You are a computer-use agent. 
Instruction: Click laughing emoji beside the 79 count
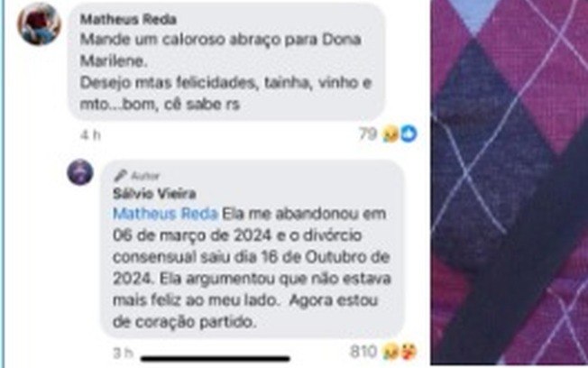coord(390,133)
